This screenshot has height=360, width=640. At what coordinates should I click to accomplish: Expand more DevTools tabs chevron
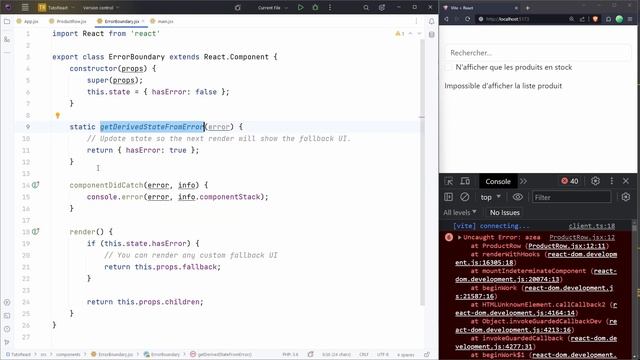(x=524, y=181)
